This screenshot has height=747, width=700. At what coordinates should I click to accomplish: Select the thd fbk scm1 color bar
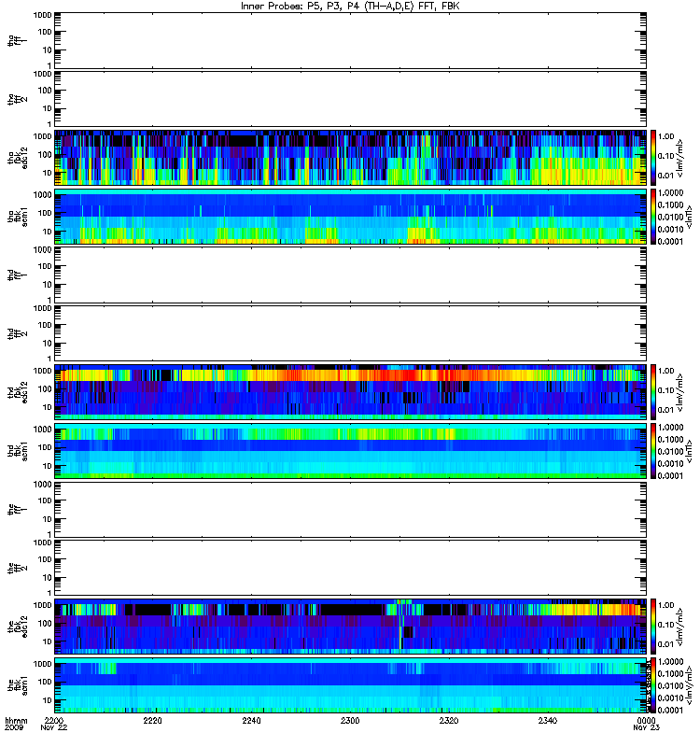point(653,450)
